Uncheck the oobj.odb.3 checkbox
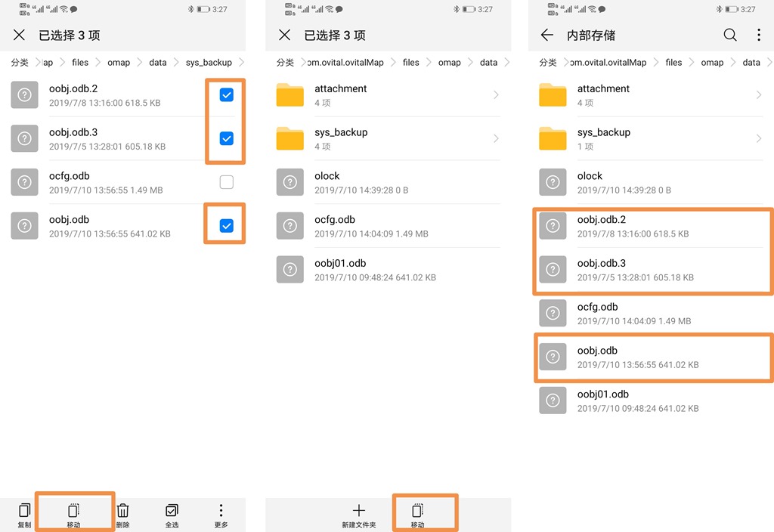 pyautogui.click(x=226, y=138)
